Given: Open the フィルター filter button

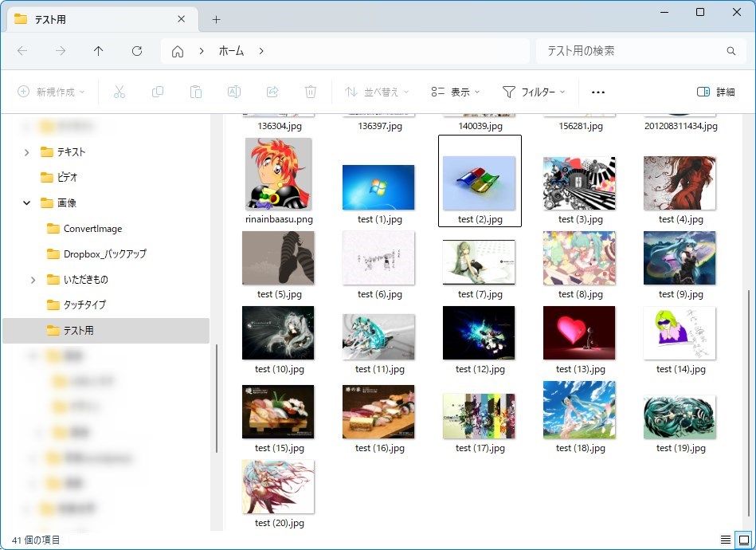Looking at the screenshot, I should pos(533,92).
